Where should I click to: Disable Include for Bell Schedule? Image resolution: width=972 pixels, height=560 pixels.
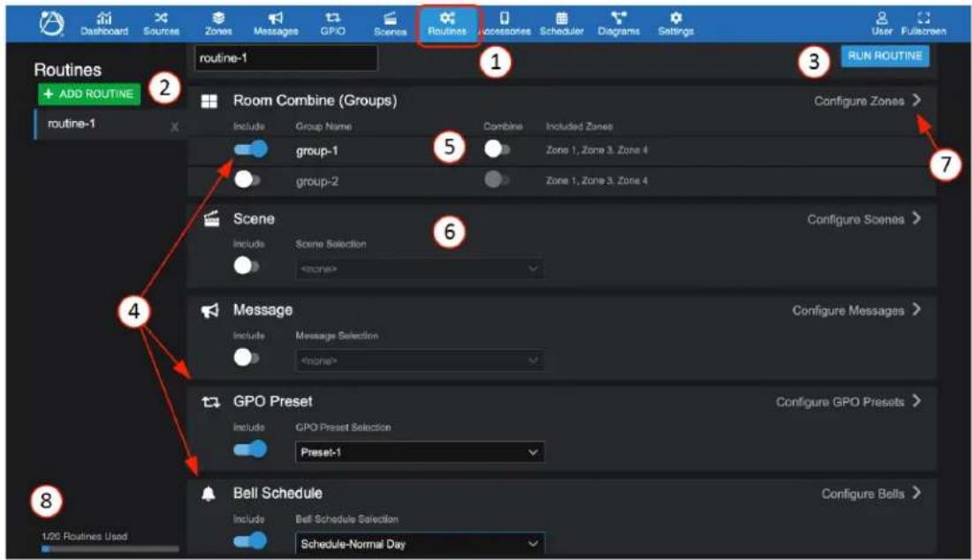[250, 541]
